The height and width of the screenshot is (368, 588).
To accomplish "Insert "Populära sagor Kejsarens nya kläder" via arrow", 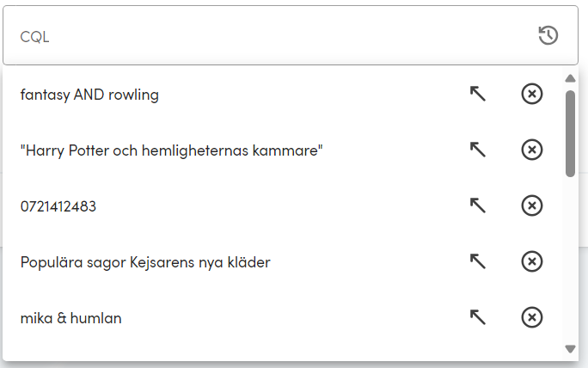I will pyautogui.click(x=478, y=261).
